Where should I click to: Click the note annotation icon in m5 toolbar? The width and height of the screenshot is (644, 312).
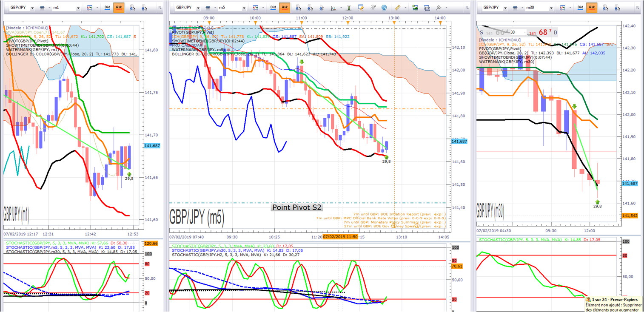tap(361, 8)
